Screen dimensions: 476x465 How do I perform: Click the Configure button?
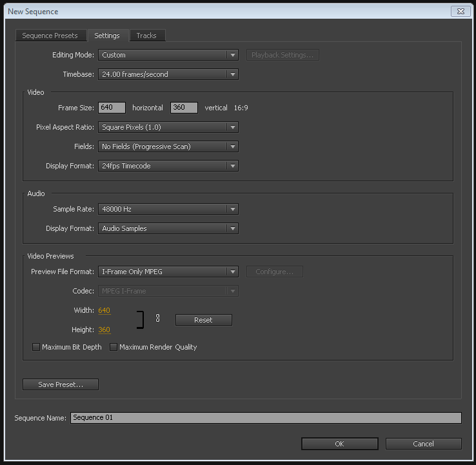pos(275,272)
